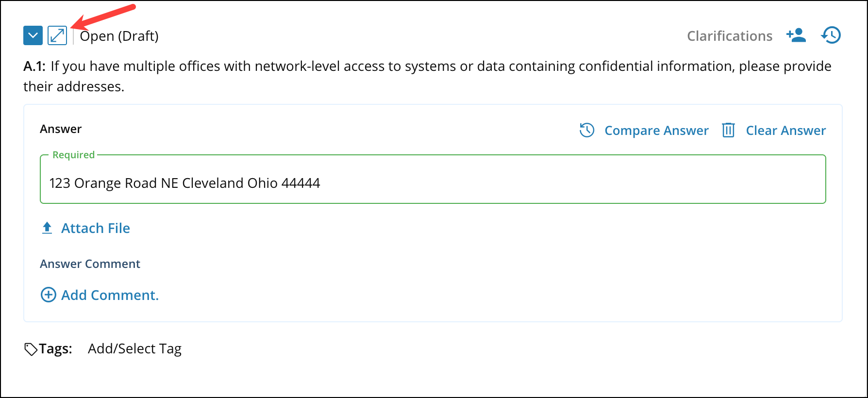Click the assign user person-plus icon

tap(796, 35)
